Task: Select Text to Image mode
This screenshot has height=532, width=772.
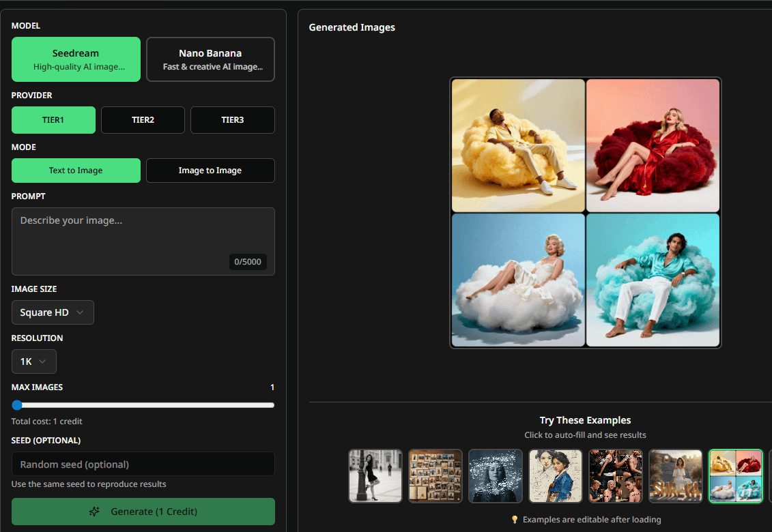Action: coord(76,171)
